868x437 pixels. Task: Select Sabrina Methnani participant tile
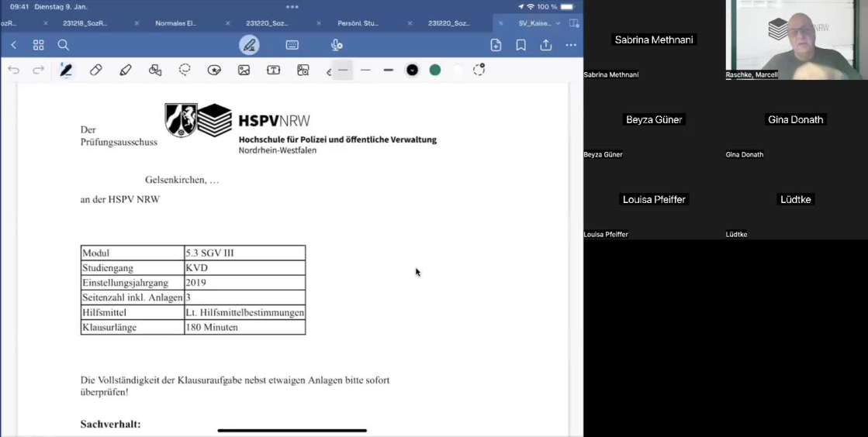[655, 40]
